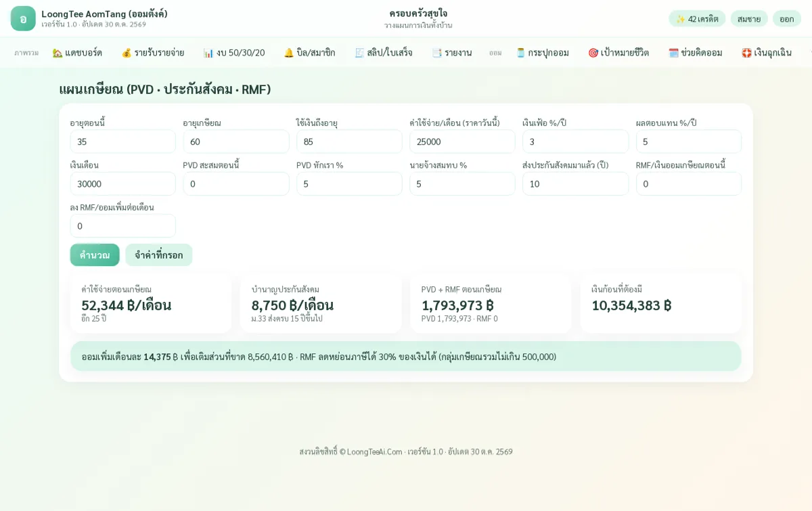The height and width of the screenshot is (511, 812).
Task: Click the ลง RMF/ออมเพิ่มต่อเดือน input field
Action: pos(122,225)
